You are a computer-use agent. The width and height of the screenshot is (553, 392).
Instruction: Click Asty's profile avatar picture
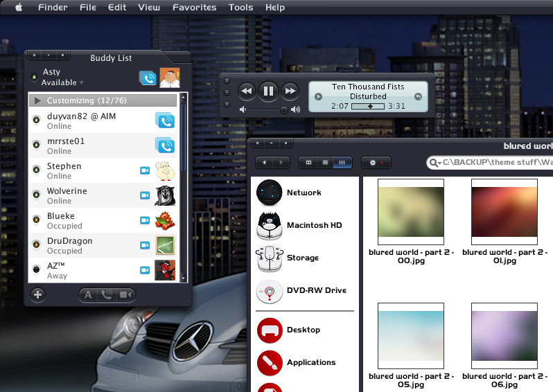click(170, 78)
